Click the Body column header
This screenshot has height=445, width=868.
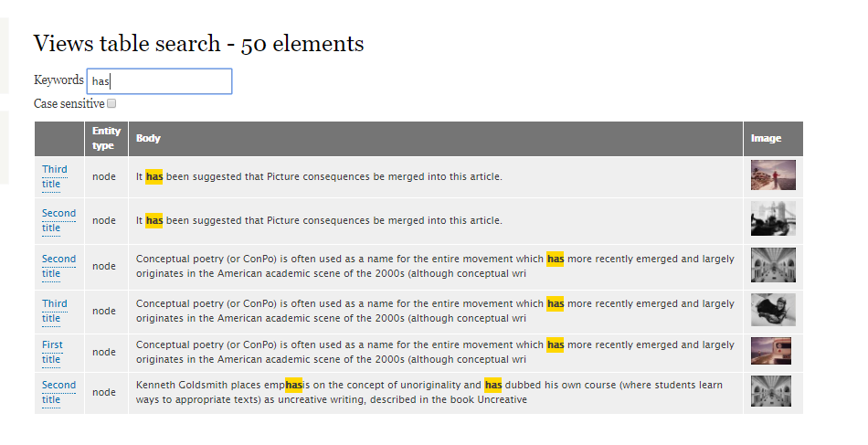[148, 139]
